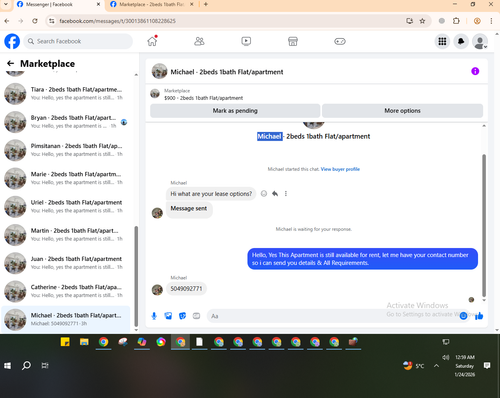React to 'Hi what are your lease options?'
Image resolution: width=500 pixels, height=398 pixels.
[264, 194]
